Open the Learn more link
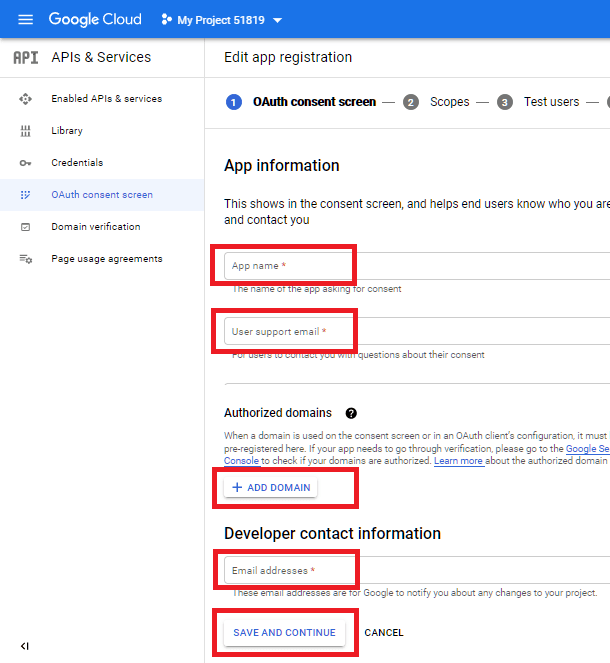Screen dimensions: 610x663 coord(458,461)
